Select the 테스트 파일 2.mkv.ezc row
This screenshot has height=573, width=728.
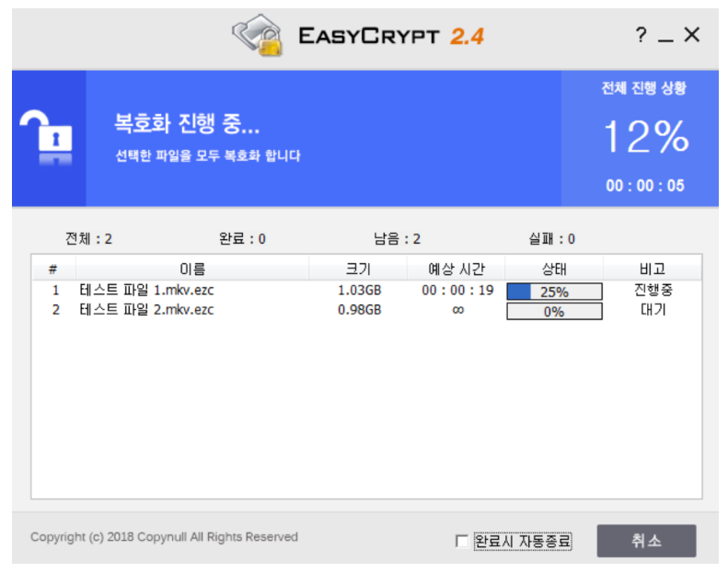coord(367,310)
